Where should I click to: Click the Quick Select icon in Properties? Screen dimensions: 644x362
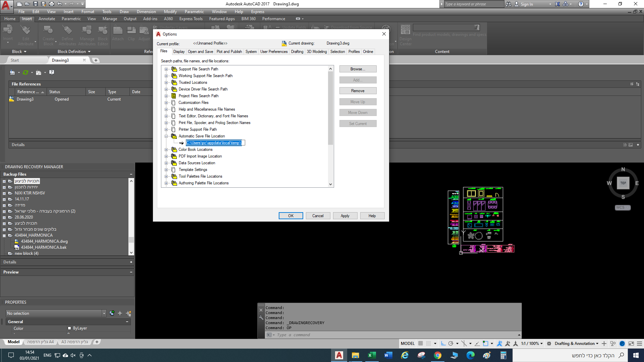coord(128,313)
